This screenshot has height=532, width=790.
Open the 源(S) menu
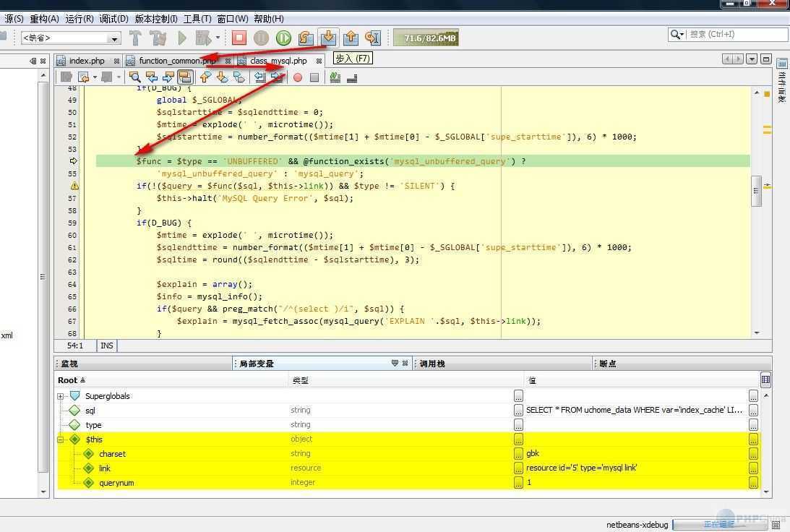point(13,19)
